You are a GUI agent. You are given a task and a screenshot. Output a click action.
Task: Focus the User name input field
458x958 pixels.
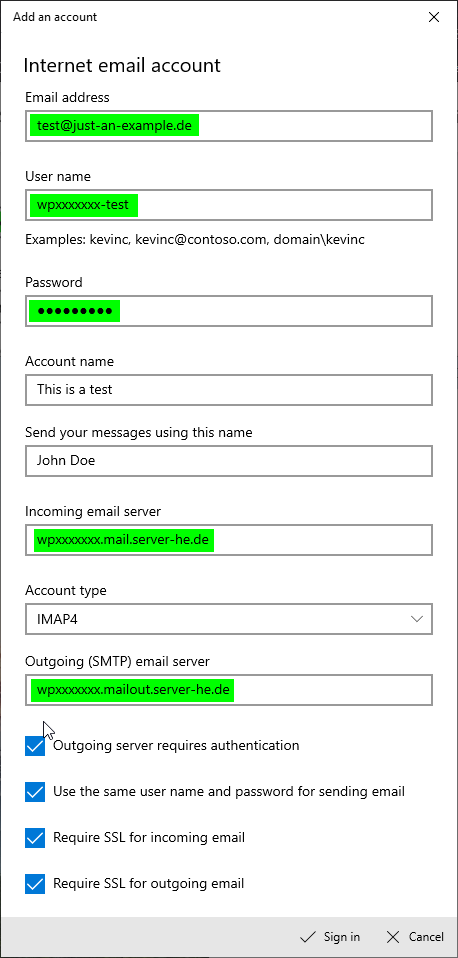point(229,205)
